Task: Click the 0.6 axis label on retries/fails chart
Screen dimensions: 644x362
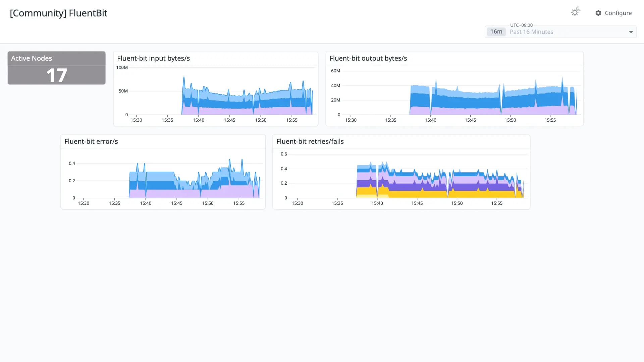Action: click(284, 154)
